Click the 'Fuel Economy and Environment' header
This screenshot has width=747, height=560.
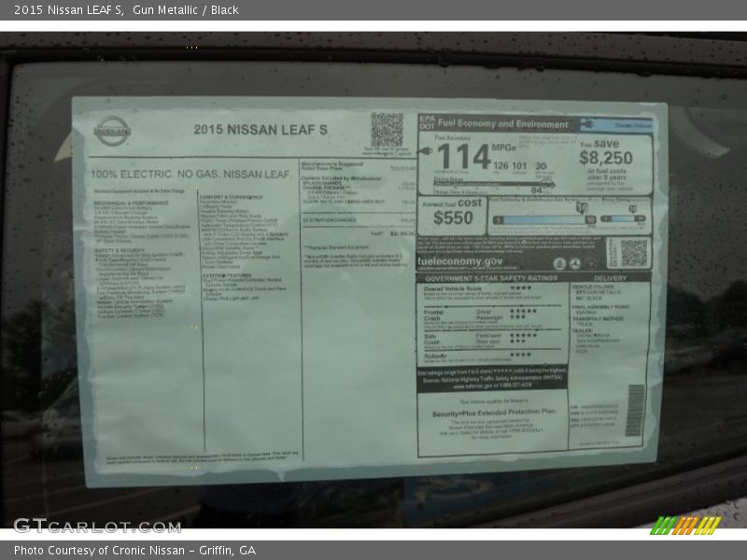click(x=502, y=124)
